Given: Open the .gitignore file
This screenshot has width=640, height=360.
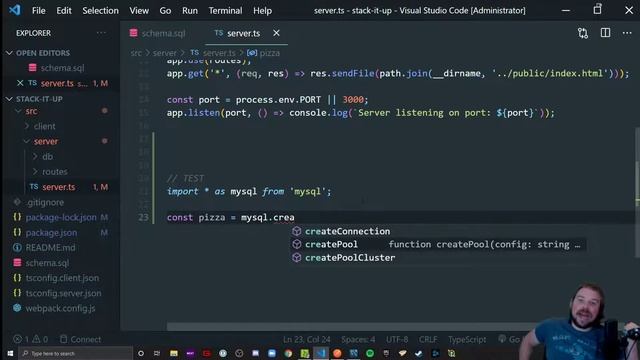Looking at the screenshot, I should point(45,202).
